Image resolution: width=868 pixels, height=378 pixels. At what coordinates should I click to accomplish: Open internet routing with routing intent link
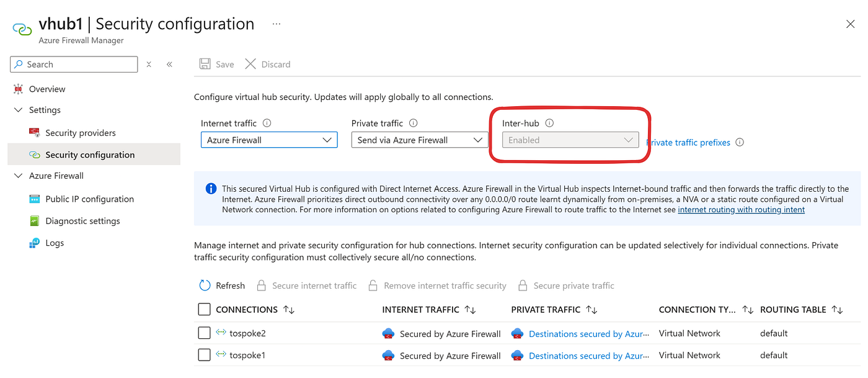pyautogui.click(x=741, y=210)
